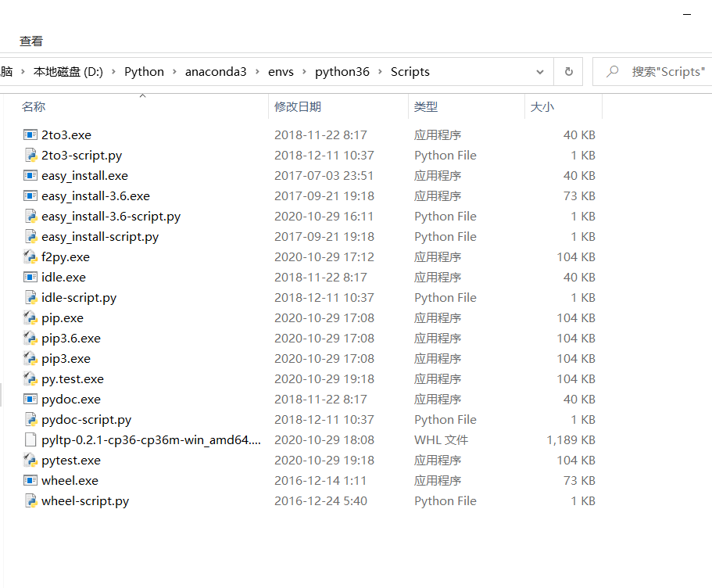
Task: Click the pydoc-script.py file icon
Action: [x=30, y=419]
